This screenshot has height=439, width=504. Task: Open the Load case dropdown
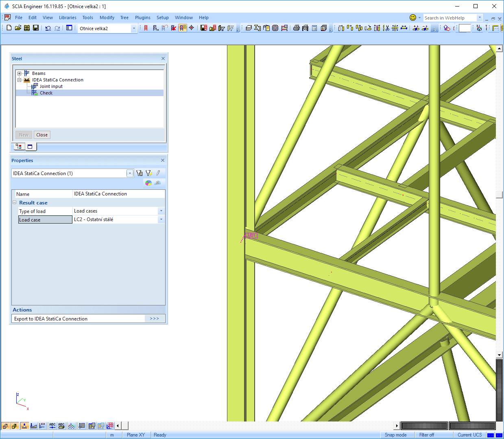tap(161, 219)
